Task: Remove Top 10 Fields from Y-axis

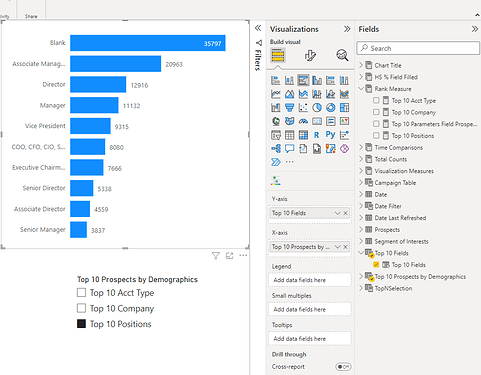Action: (x=346, y=213)
